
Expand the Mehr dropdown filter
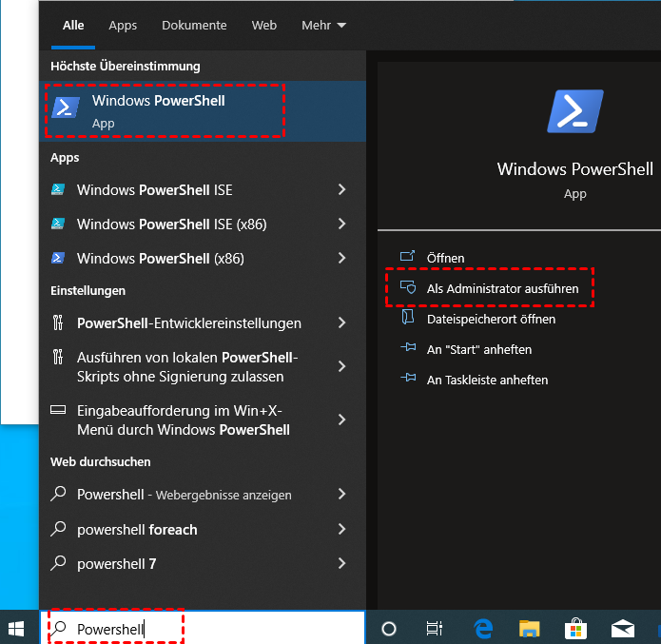tap(323, 26)
